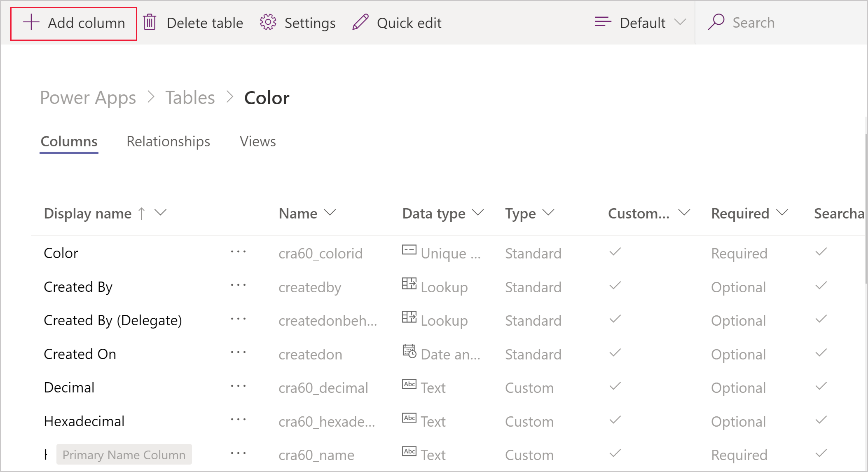Click the Add column button
The image size is (868, 472).
tap(73, 23)
